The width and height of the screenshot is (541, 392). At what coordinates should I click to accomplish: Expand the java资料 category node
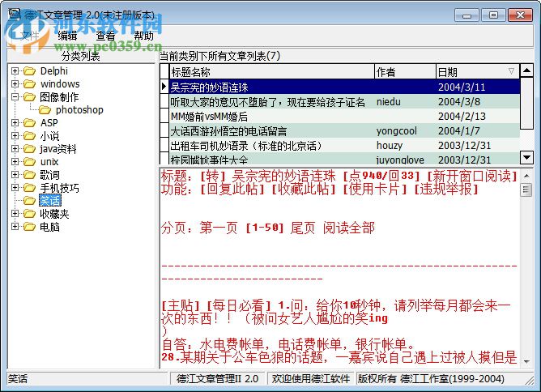click(15, 148)
